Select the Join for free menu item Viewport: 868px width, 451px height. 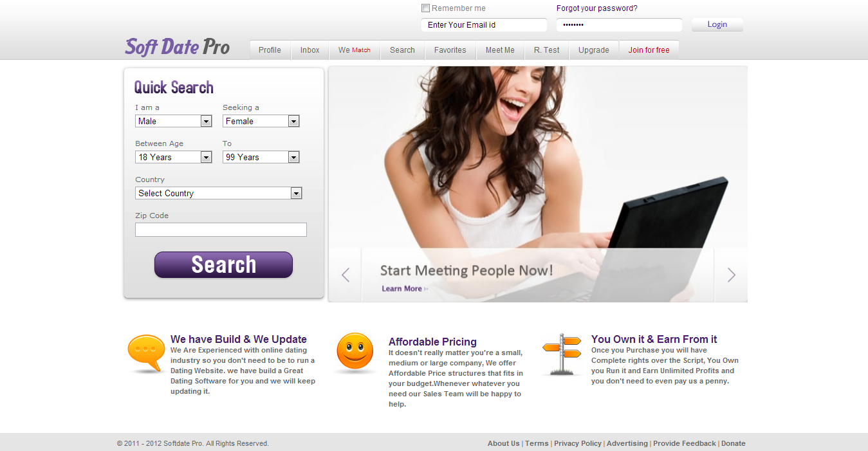point(649,50)
